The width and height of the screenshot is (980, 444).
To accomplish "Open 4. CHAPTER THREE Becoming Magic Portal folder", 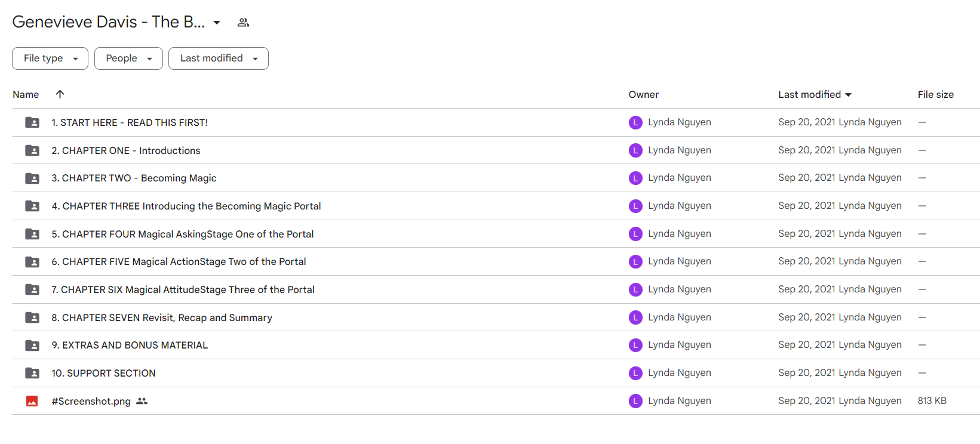I will coord(186,206).
